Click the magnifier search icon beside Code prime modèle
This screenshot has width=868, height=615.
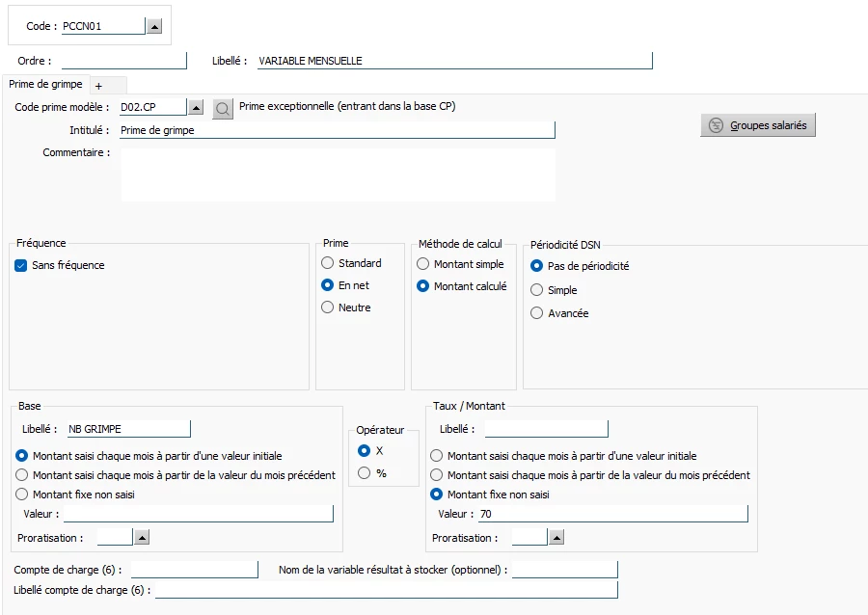pyautogui.click(x=223, y=108)
